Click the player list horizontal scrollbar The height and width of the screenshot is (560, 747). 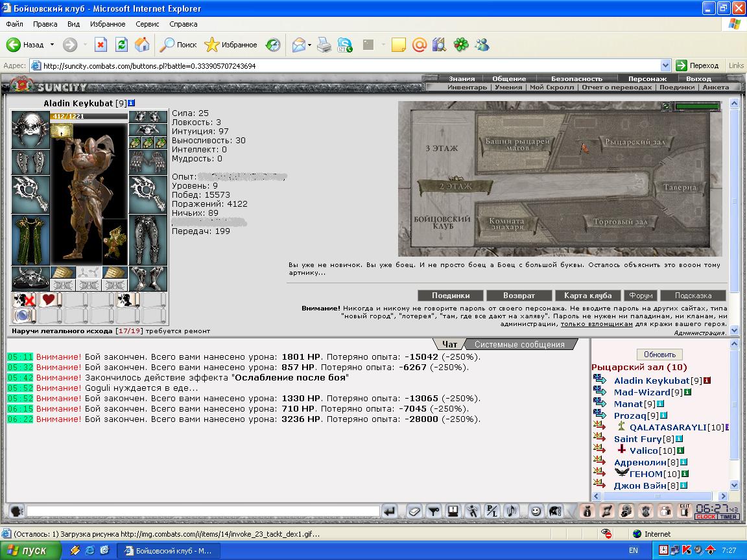pyautogui.click(x=658, y=496)
